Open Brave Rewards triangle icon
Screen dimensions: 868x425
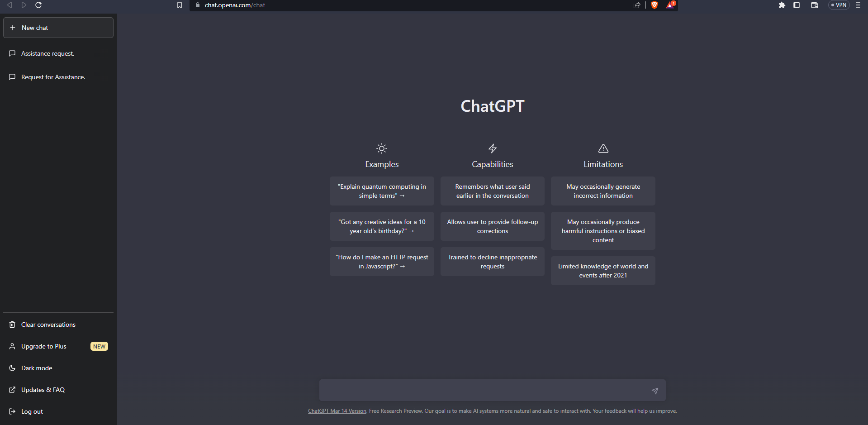(x=670, y=5)
